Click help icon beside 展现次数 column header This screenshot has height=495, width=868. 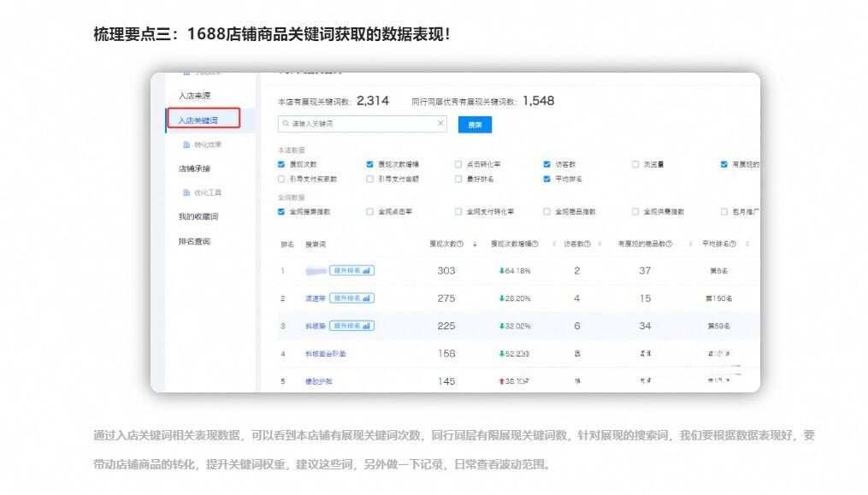(x=460, y=244)
